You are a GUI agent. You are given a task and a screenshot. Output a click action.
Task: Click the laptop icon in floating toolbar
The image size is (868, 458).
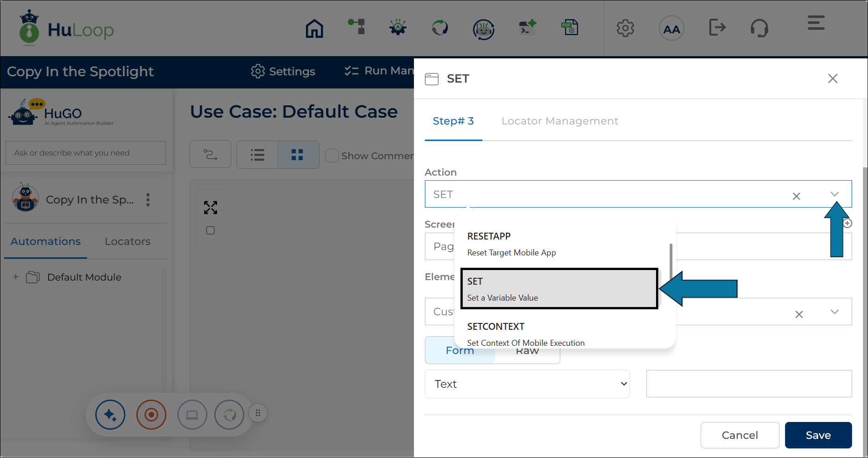coord(192,415)
